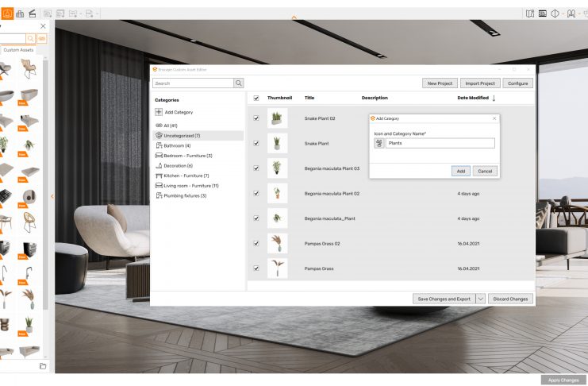Open the plant icon picker in Add Category

[x=379, y=144]
